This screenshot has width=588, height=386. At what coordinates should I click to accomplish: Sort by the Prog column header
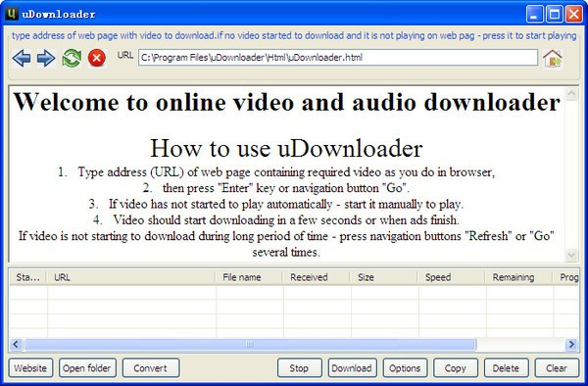click(565, 277)
